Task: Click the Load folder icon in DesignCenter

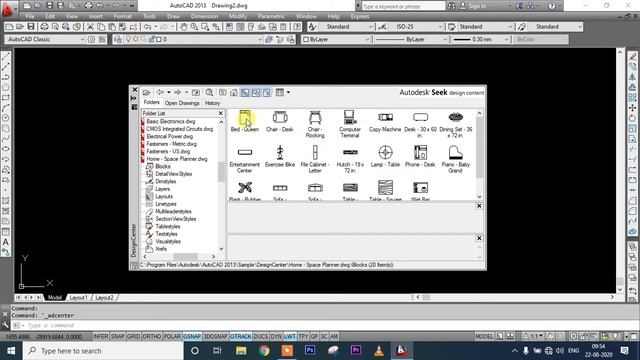Action: pos(146,92)
